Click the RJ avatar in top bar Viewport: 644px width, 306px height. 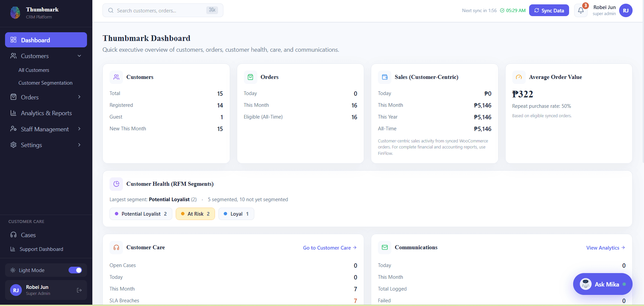point(626,10)
